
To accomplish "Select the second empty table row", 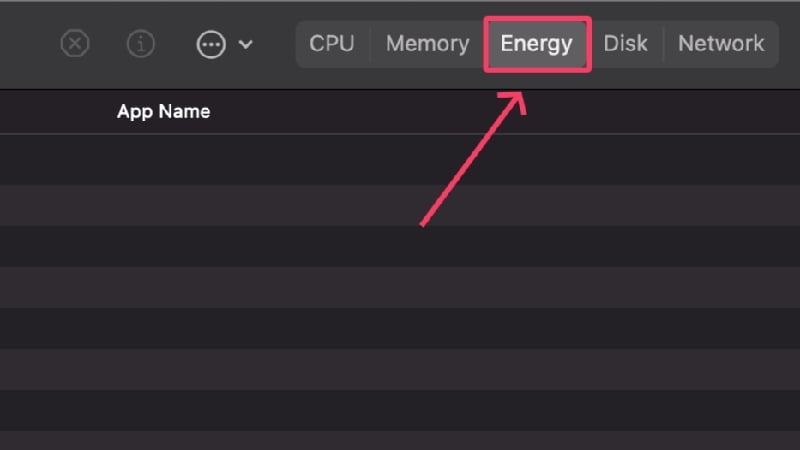I will coord(400,205).
